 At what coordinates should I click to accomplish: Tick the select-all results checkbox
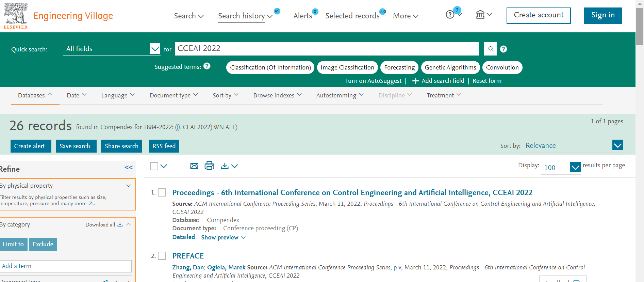[x=154, y=166]
